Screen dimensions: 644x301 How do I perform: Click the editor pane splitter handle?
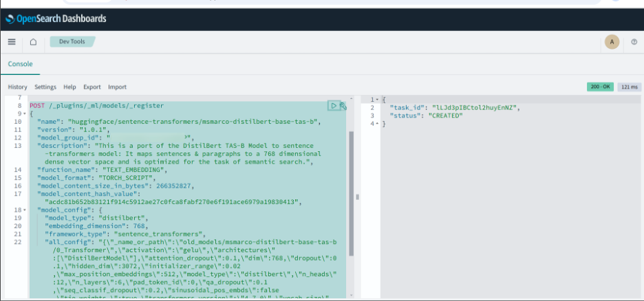(x=357, y=197)
